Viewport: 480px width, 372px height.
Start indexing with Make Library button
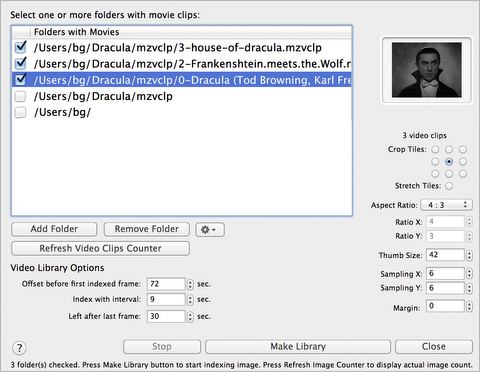(x=298, y=347)
